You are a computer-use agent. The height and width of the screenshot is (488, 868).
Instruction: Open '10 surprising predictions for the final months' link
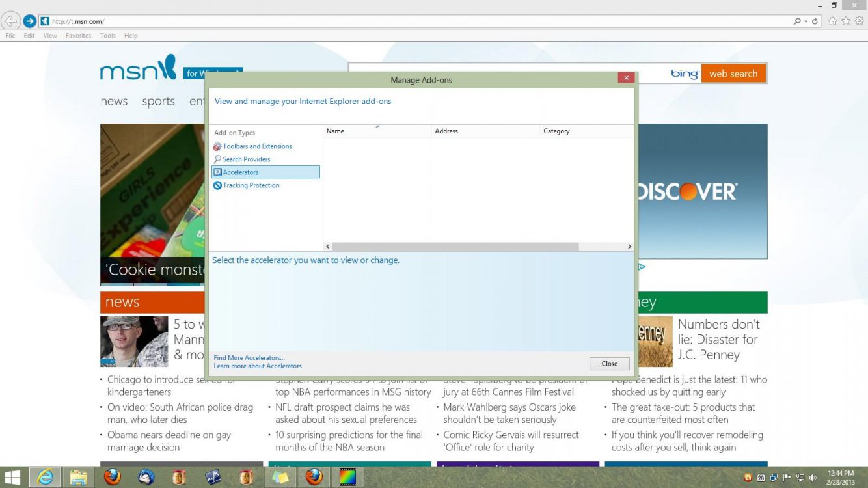[x=349, y=441]
